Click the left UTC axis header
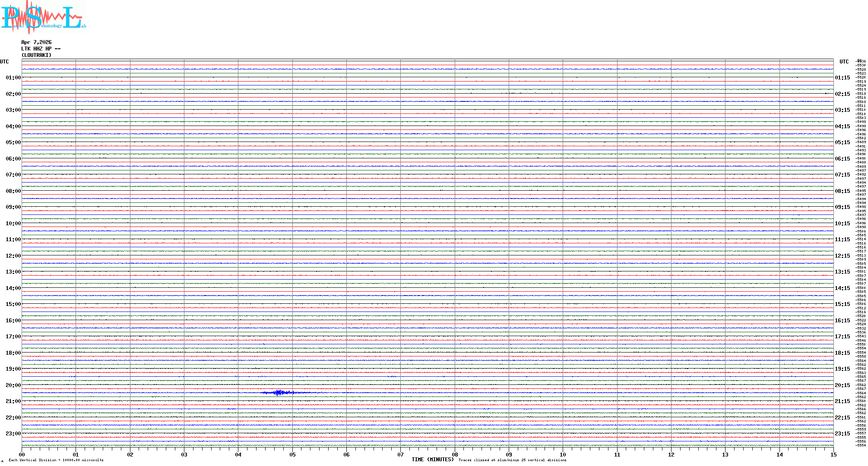The height and width of the screenshot is (466, 868). tap(4, 62)
